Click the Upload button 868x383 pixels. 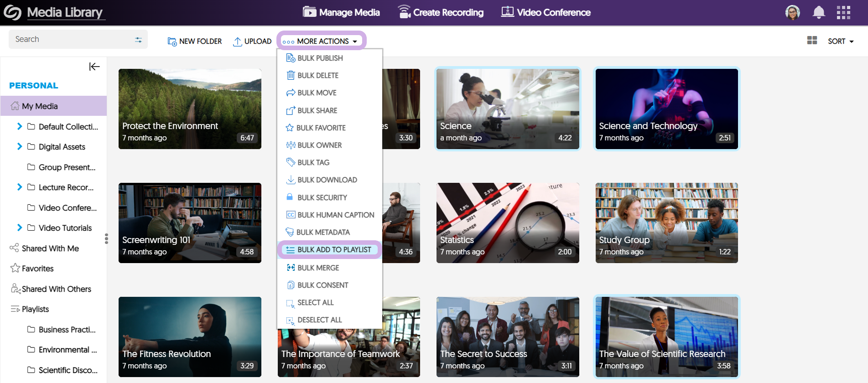(252, 41)
